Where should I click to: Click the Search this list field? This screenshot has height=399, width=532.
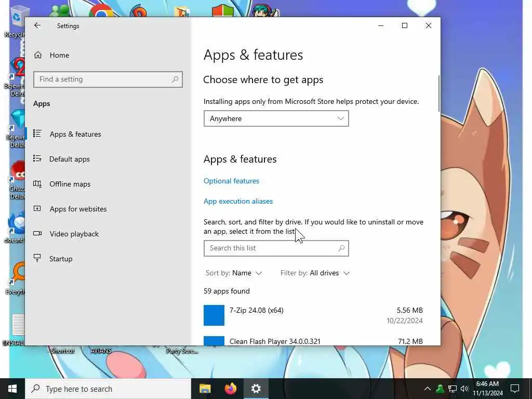tap(276, 248)
